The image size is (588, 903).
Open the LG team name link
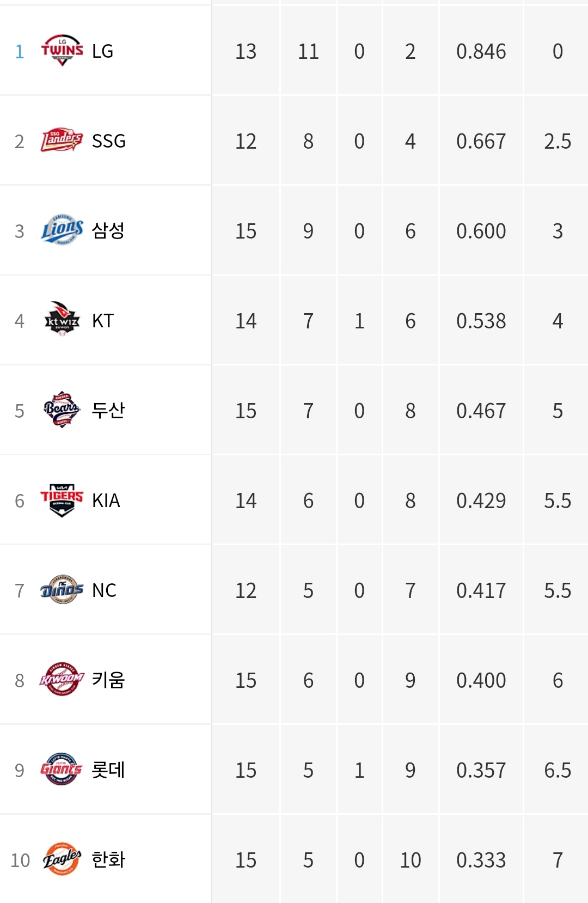coord(102,51)
